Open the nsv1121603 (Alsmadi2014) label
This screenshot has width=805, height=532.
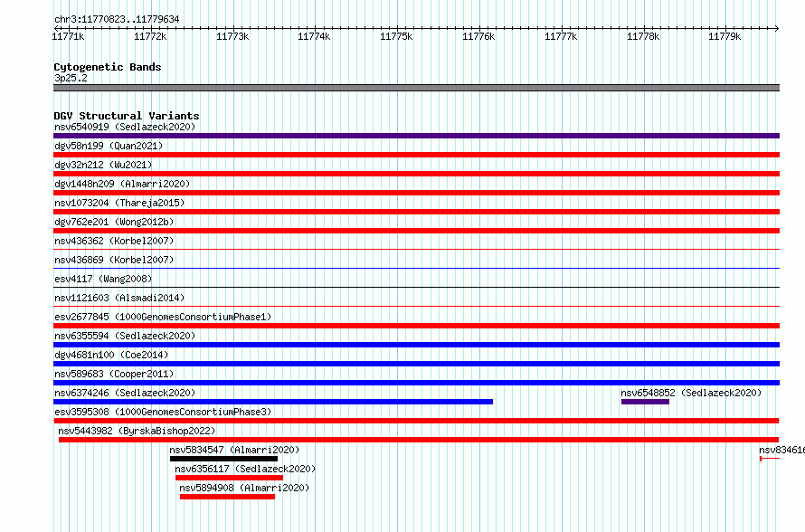[119, 298]
